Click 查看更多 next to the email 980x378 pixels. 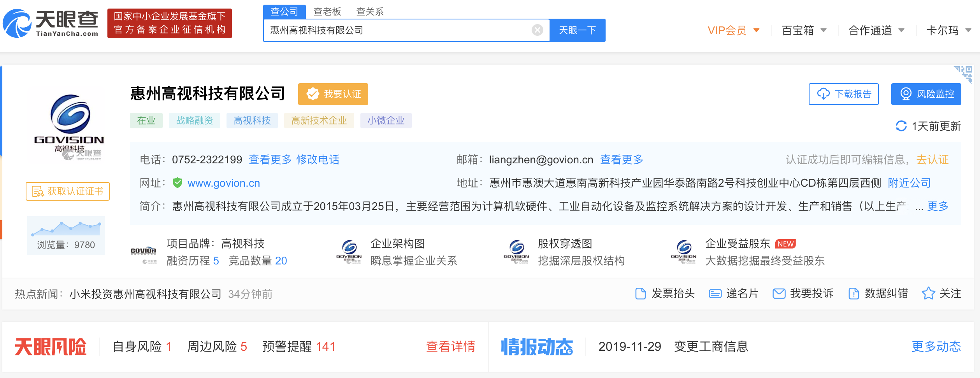622,159
